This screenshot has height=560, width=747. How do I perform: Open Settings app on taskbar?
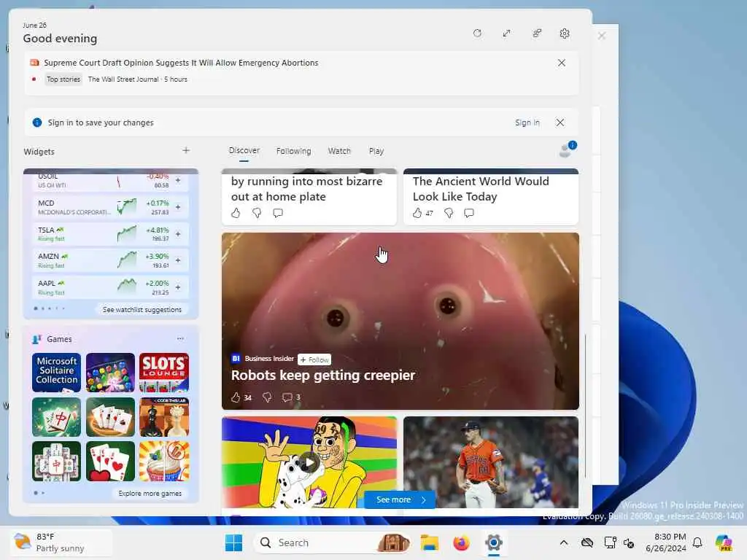(x=494, y=542)
